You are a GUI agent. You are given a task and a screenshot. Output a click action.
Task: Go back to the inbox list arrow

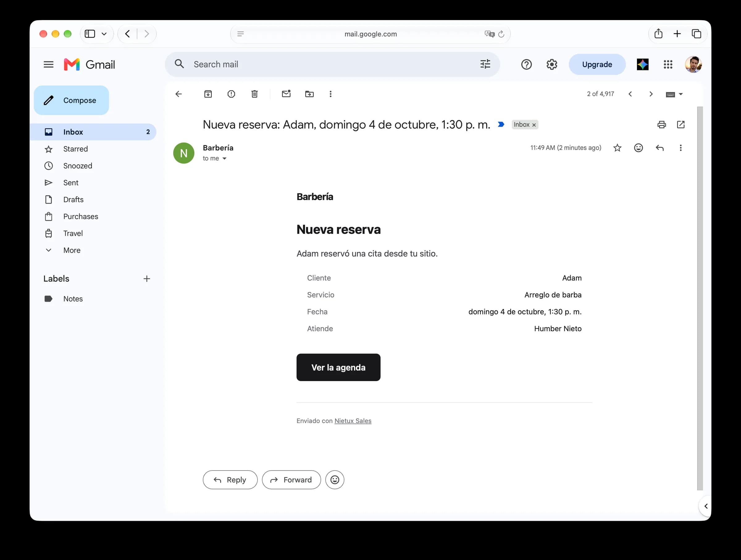(178, 94)
